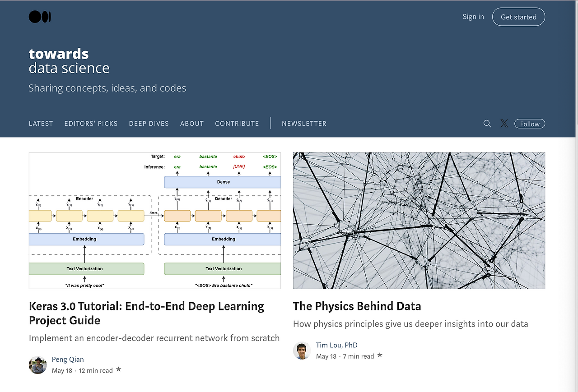Click the Medium logo icon
Image resolution: width=578 pixels, height=392 pixels.
pos(40,17)
